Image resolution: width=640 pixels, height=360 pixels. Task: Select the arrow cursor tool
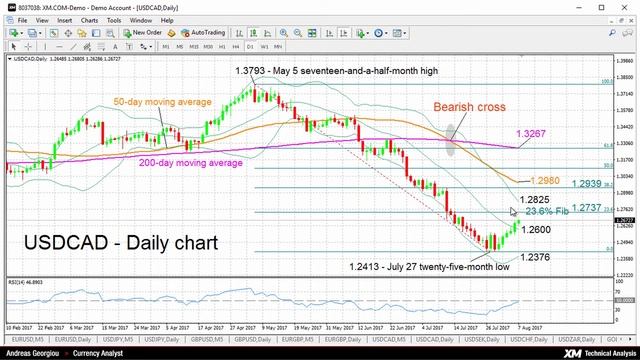click(13, 47)
